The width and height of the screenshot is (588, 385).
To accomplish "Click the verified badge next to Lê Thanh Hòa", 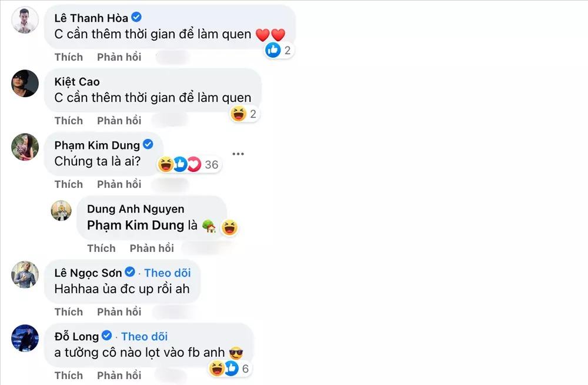I will pyautogui.click(x=138, y=18).
